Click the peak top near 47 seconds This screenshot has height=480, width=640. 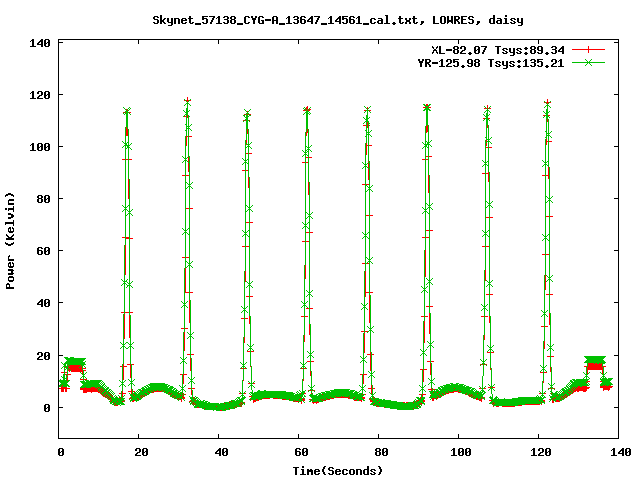pos(247,114)
